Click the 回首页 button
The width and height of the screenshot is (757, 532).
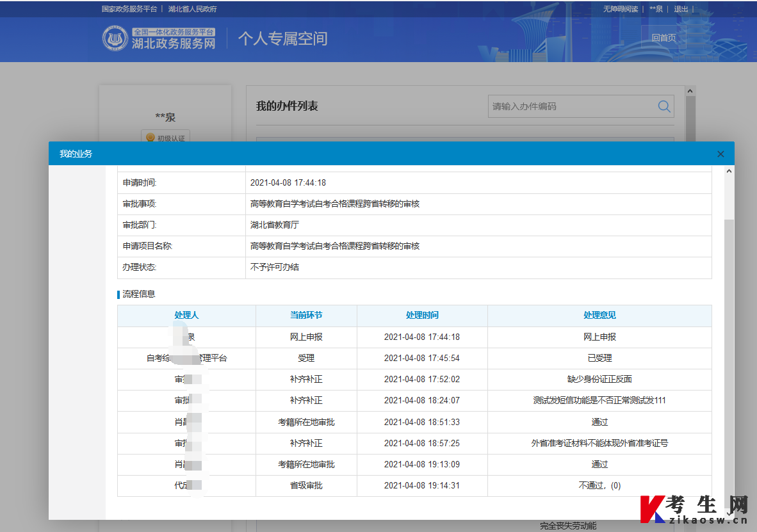click(x=664, y=38)
